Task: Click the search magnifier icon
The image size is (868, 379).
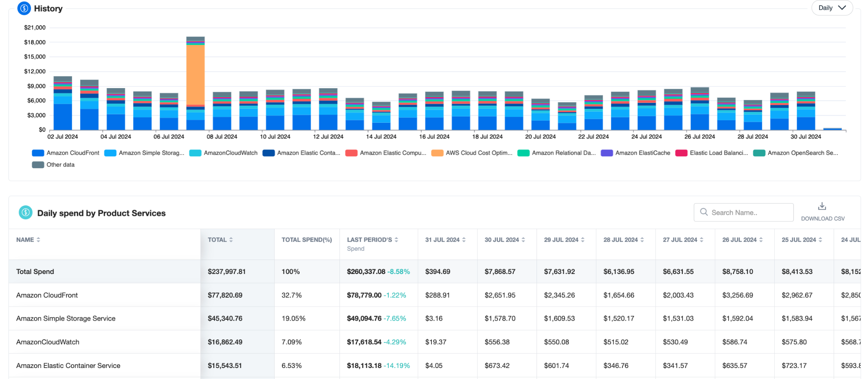Action: click(x=704, y=212)
